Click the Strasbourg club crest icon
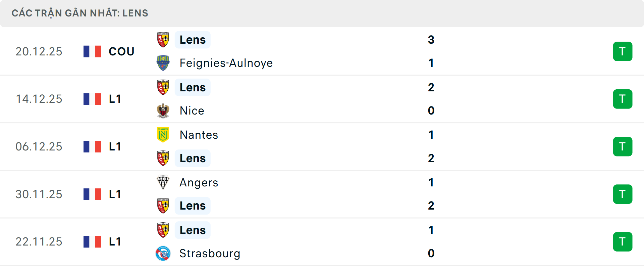Viewport: 644px width, 266px height. click(163, 254)
